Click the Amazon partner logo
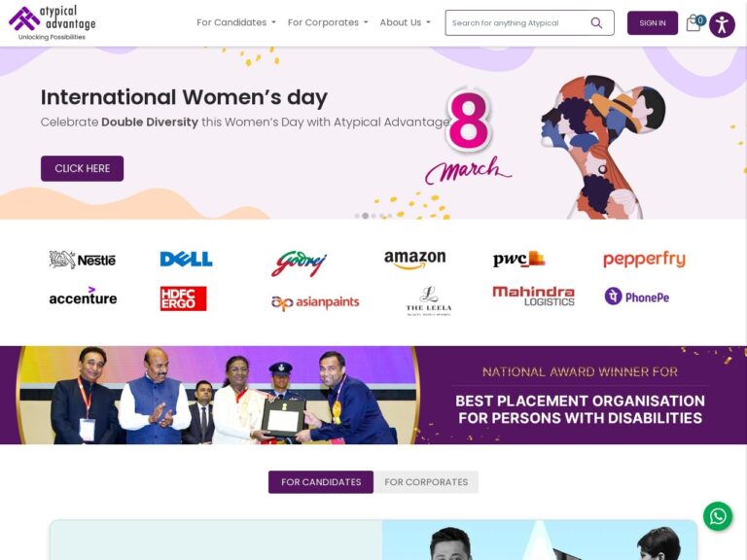Image resolution: width=747 pixels, height=560 pixels. (x=414, y=260)
